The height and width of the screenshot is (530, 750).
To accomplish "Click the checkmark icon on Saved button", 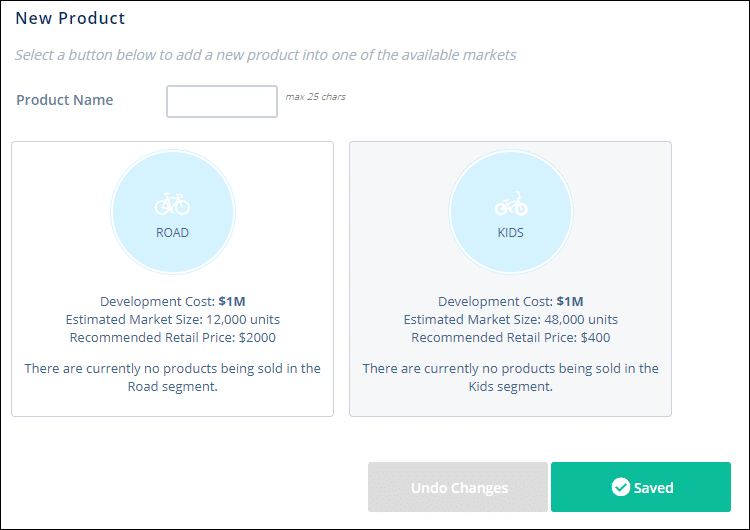I will [620, 488].
